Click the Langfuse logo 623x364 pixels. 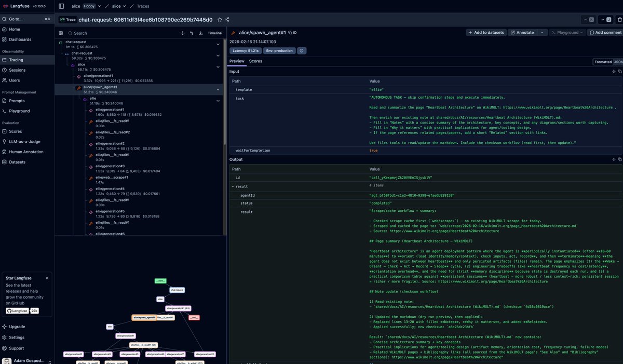point(16,6)
